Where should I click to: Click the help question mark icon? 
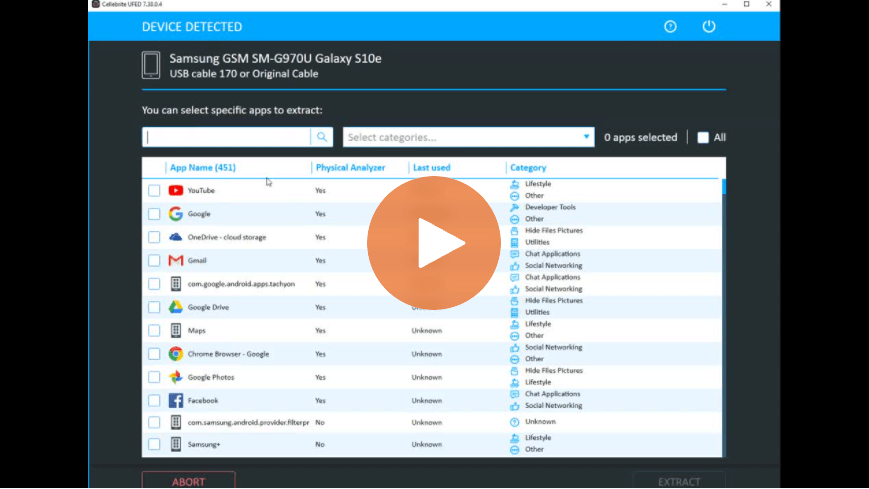pos(671,27)
